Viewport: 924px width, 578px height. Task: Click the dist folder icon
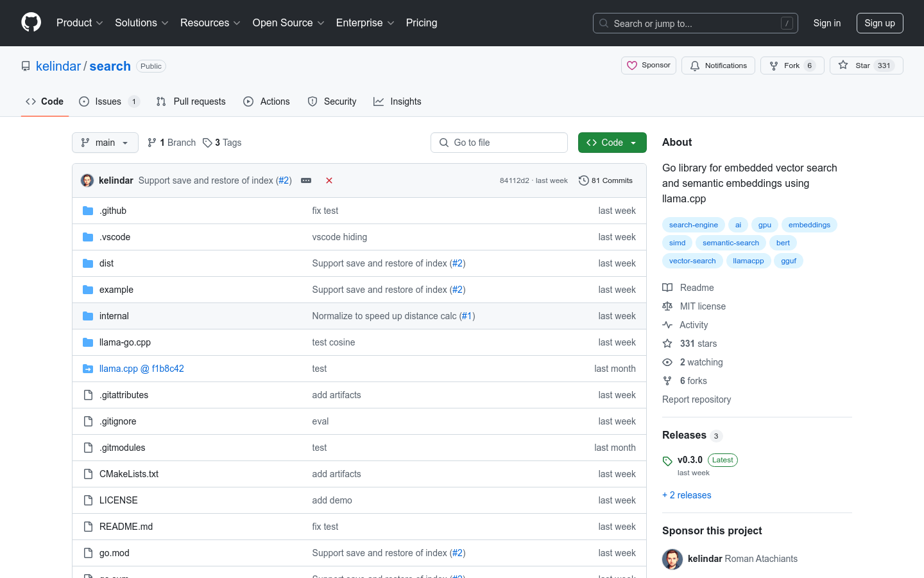(88, 263)
